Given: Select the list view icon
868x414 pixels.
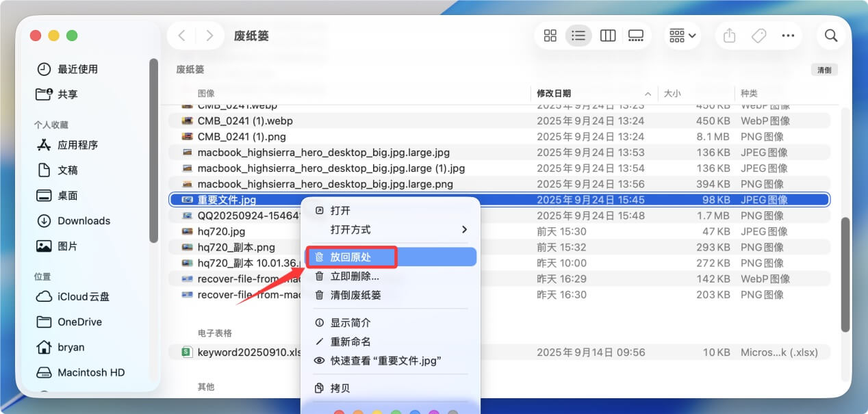Looking at the screenshot, I should click(x=578, y=35).
